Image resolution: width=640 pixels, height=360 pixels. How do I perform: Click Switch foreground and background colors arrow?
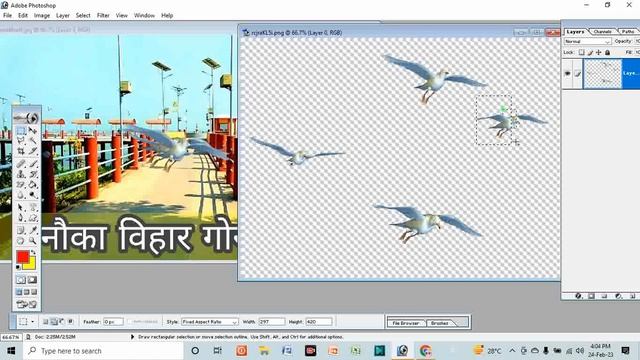33,253
